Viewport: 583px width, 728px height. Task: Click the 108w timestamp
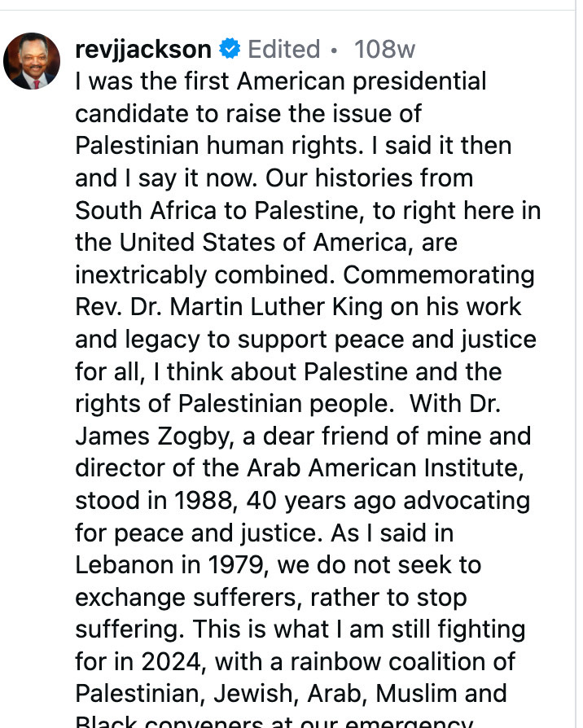[384, 50]
